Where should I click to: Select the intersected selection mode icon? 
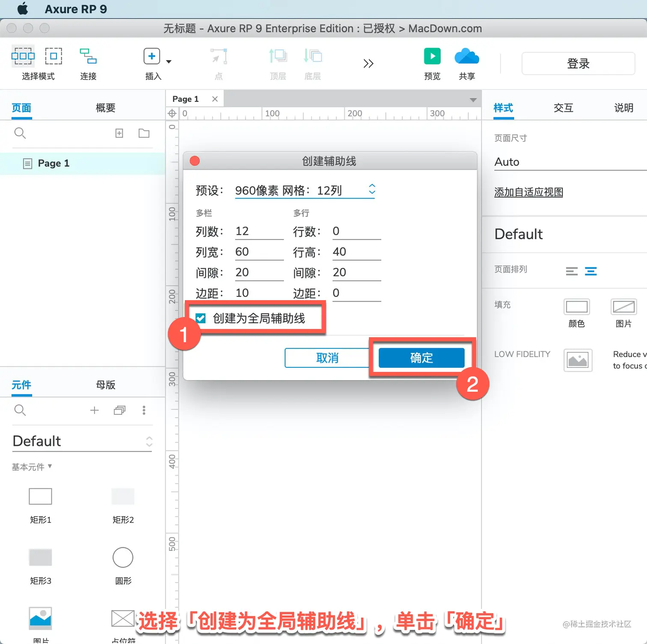[23, 56]
